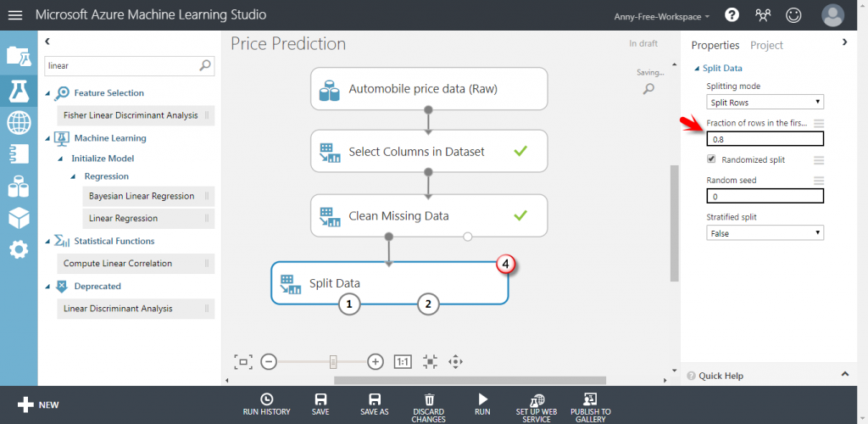Select the Clean Missing Data node

(429, 215)
